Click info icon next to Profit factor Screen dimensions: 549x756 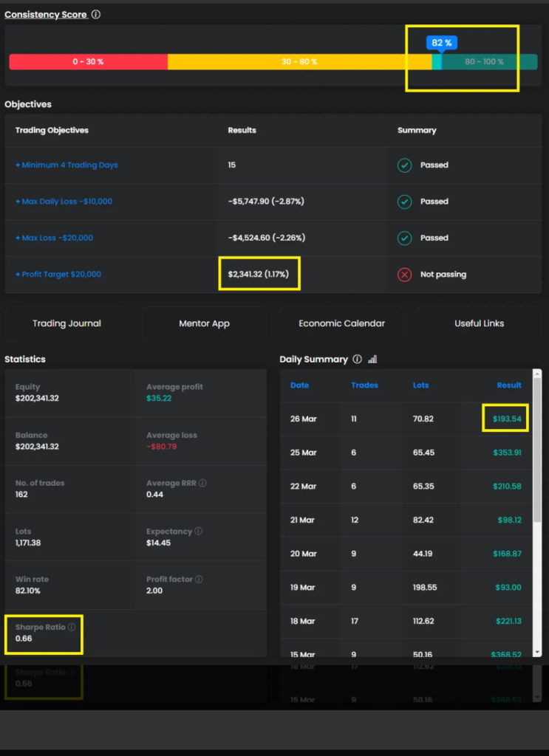tap(199, 580)
